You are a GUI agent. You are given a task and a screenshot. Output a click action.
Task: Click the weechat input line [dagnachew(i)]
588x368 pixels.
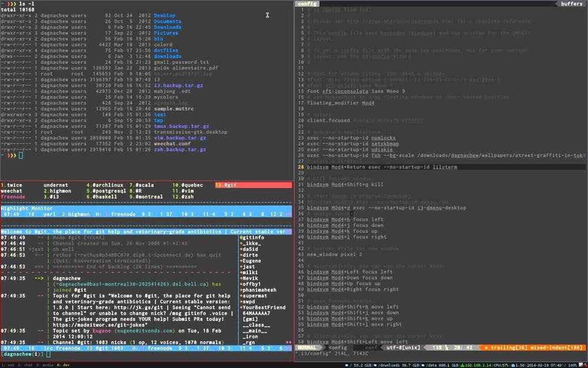(24, 354)
